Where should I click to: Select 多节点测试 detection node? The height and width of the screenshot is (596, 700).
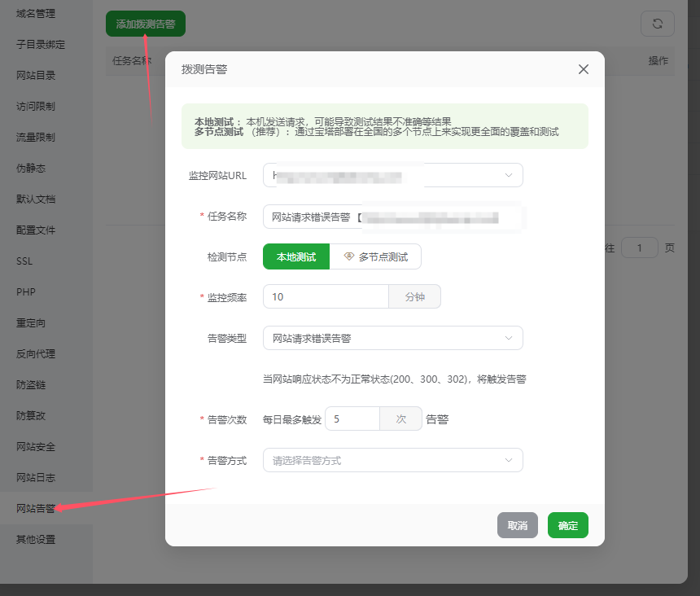375,256
